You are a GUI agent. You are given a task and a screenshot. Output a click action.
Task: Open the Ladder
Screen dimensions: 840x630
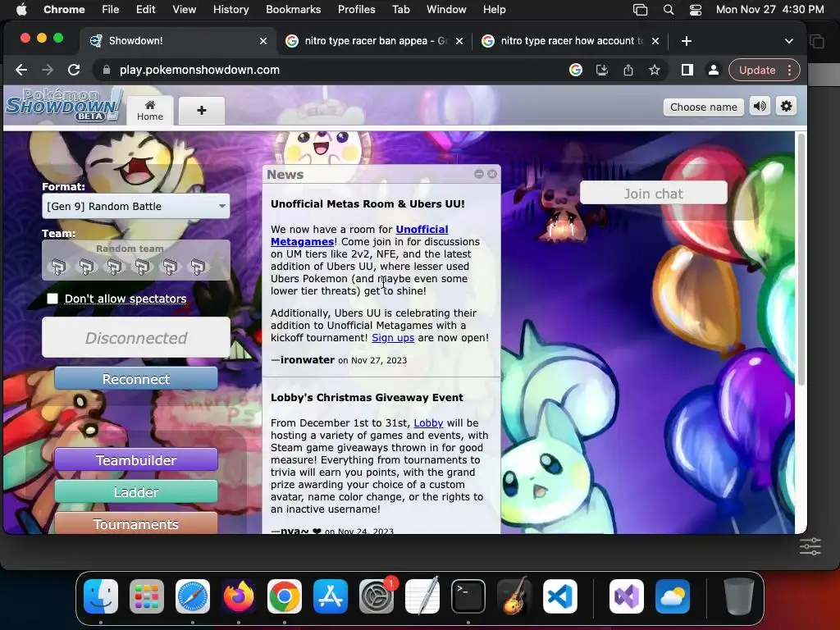136,492
